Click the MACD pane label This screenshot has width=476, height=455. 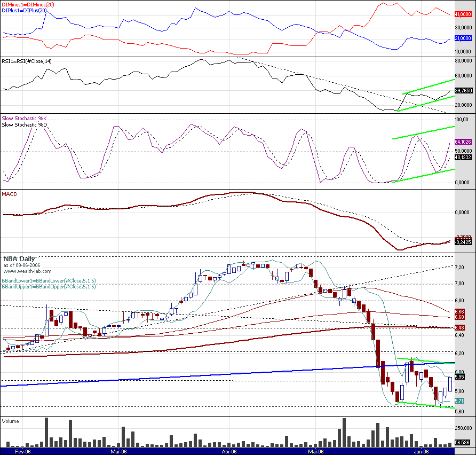[x=10, y=194]
